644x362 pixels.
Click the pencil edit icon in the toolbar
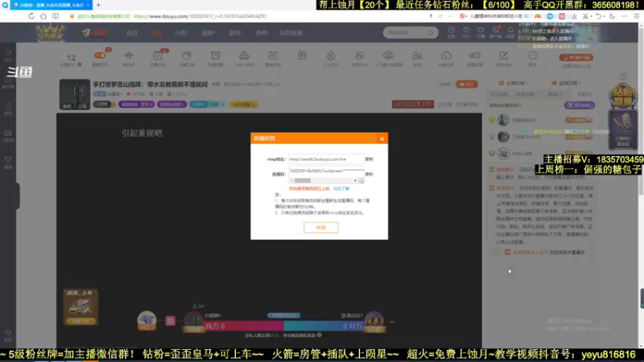coord(504,56)
